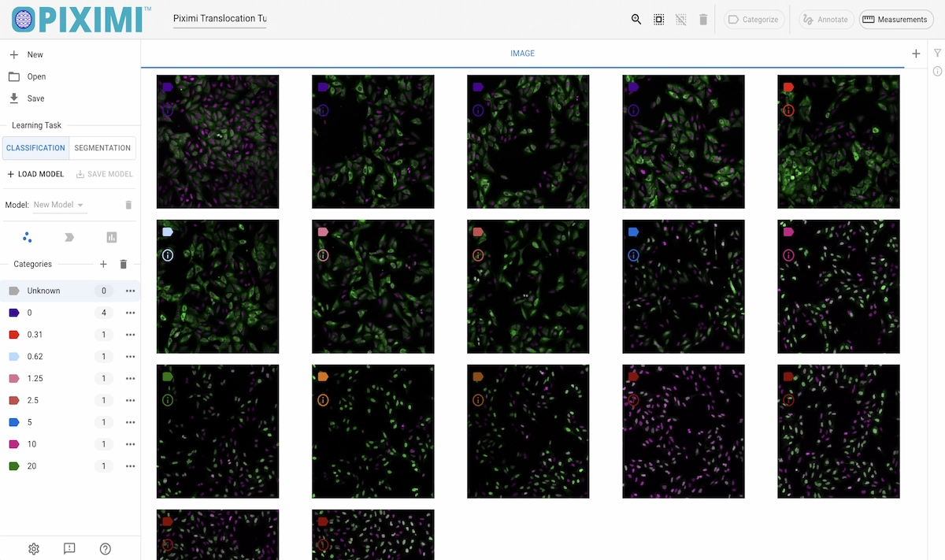
Task: Click the filter funnel icon
Action: pyautogui.click(x=937, y=54)
